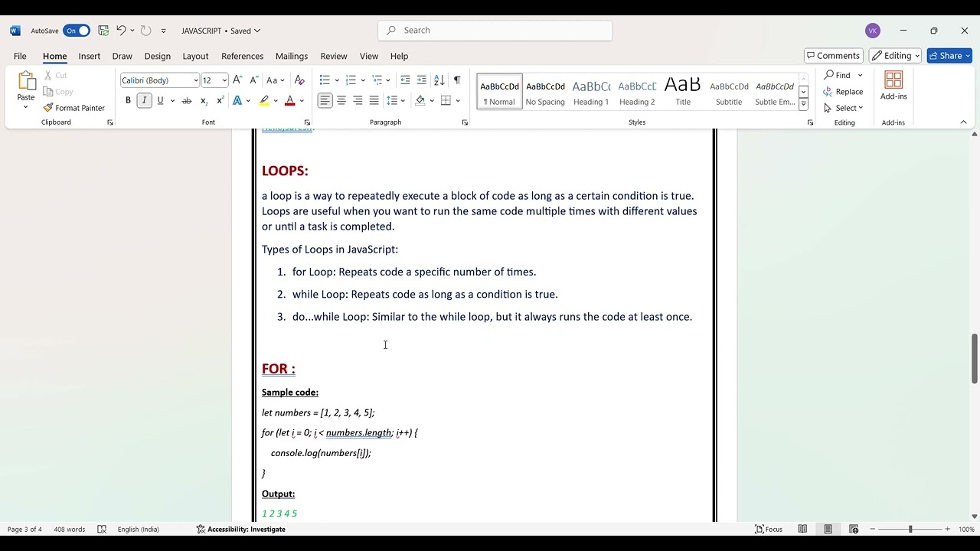Toggle Underline formatting
The height and width of the screenshot is (551, 980).
tap(160, 101)
